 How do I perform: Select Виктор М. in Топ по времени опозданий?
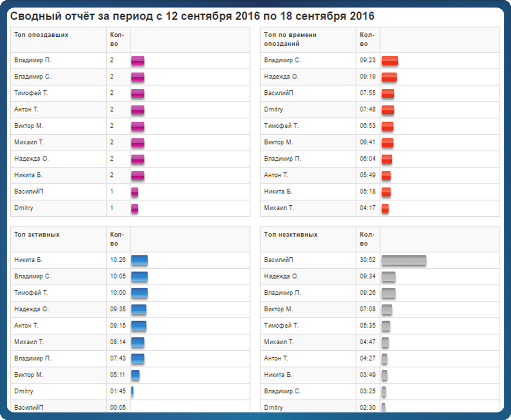(x=278, y=142)
